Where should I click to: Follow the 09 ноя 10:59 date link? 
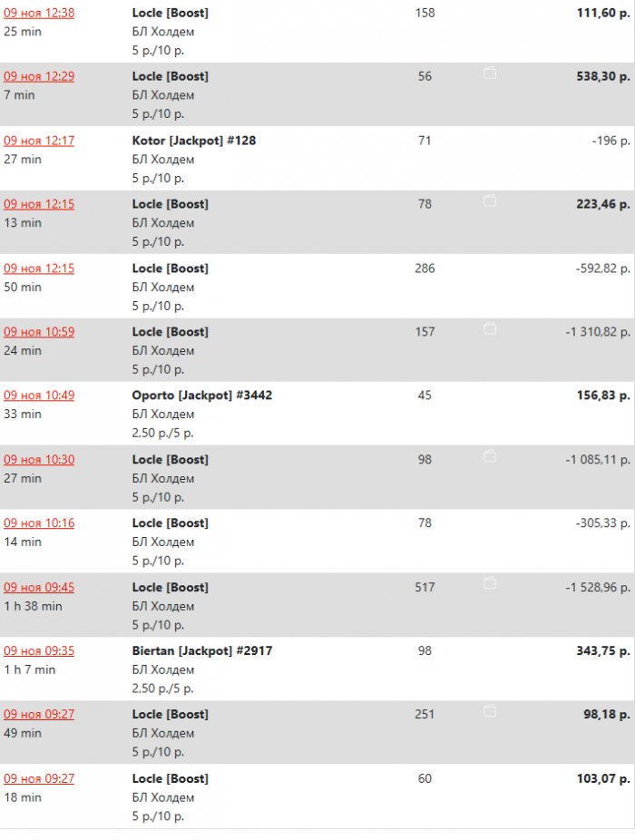(39, 332)
